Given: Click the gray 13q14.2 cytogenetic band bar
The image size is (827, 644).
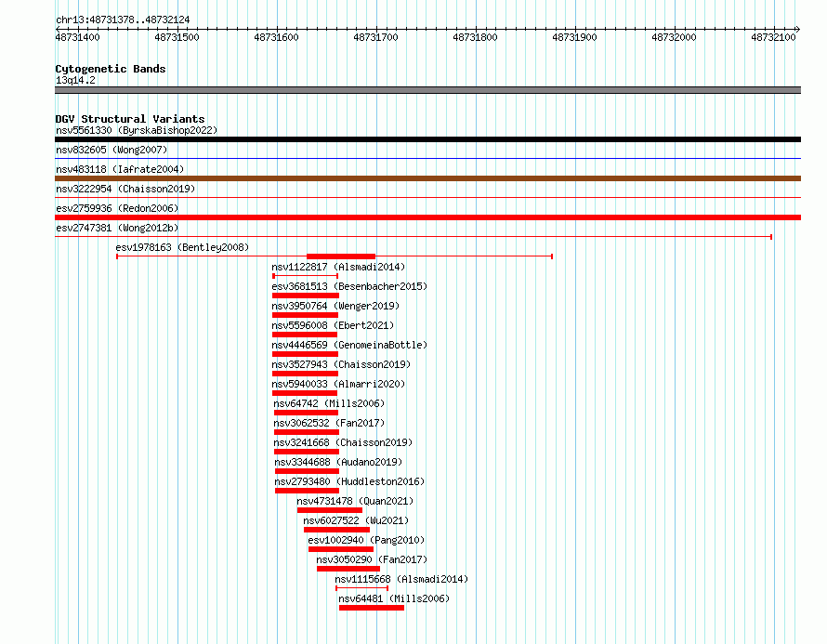Looking at the screenshot, I should coord(427,90).
